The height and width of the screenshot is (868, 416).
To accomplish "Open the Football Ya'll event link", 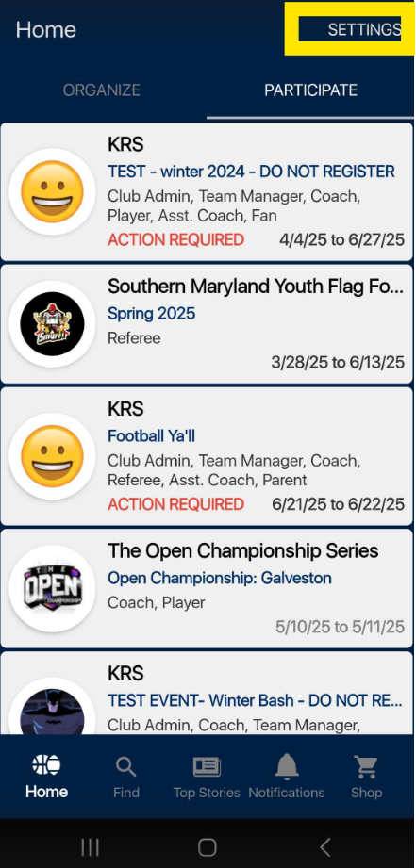I will coord(151,436).
